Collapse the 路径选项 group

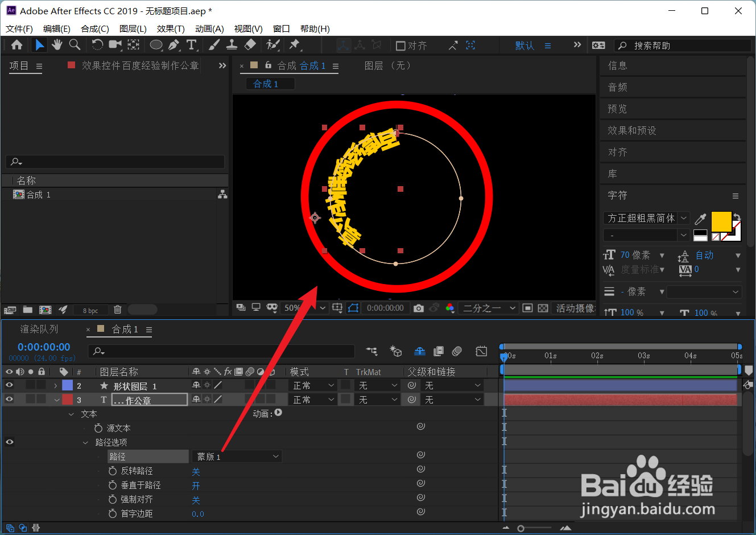pyautogui.click(x=85, y=443)
